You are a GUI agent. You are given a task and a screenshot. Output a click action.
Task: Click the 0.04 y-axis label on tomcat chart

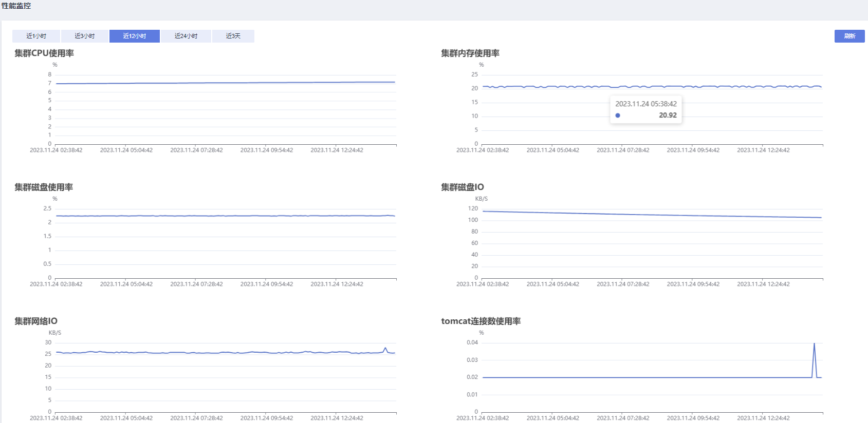click(472, 342)
